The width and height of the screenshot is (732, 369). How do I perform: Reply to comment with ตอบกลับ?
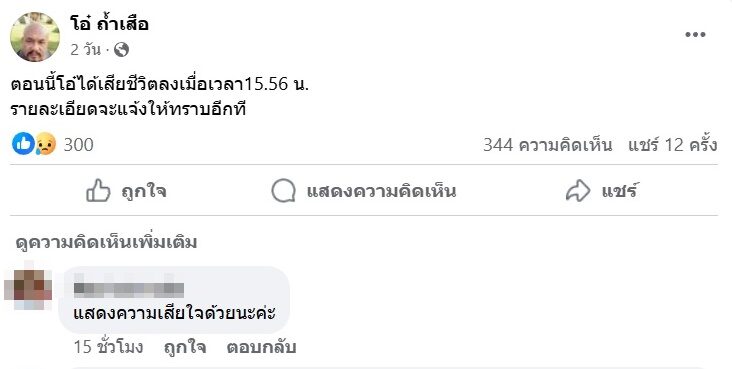coord(261,347)
